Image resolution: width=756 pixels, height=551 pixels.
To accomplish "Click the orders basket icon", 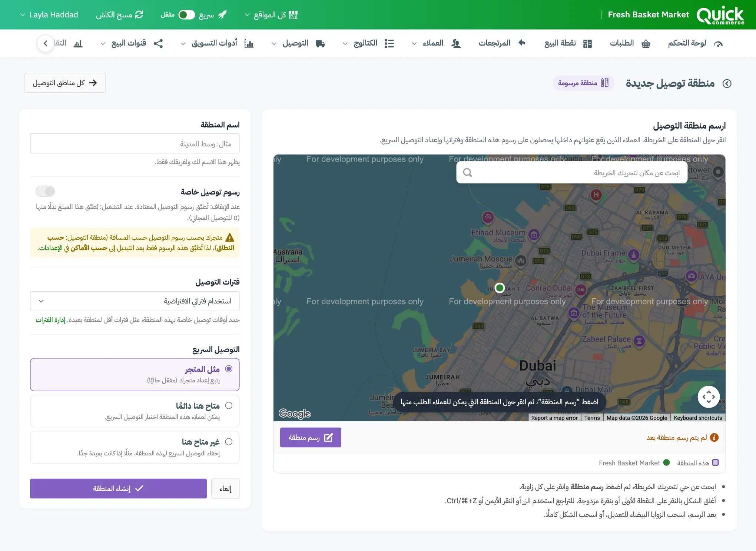I will 646,44.
